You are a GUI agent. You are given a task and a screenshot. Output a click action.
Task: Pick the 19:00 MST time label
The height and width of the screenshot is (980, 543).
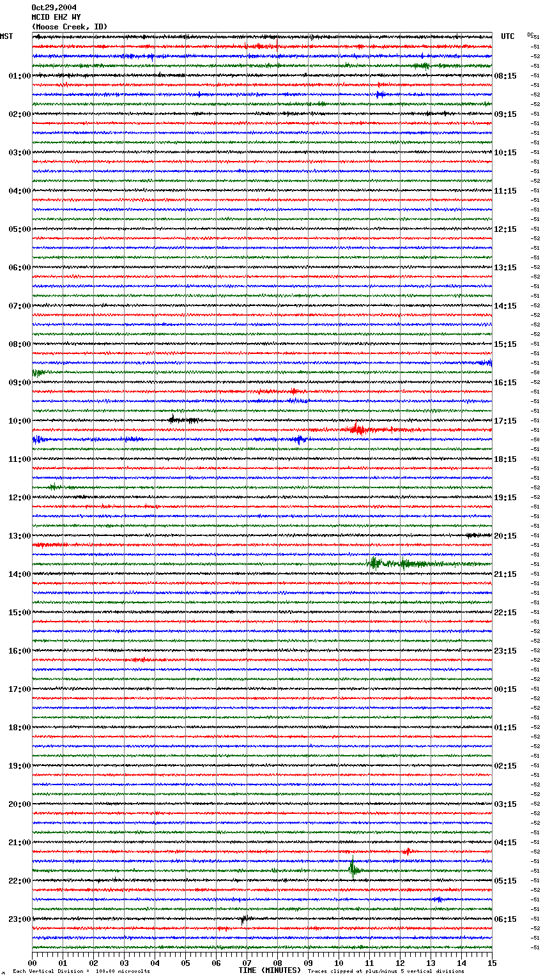pyautogui.click(x=20, y=766)
